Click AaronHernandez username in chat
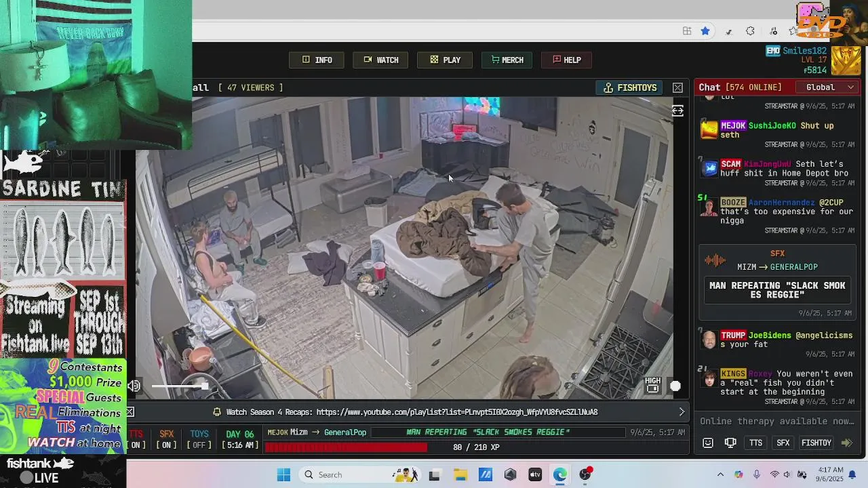Screen dimensions: 868x488 pyautogui.click(x=782, y=203)
